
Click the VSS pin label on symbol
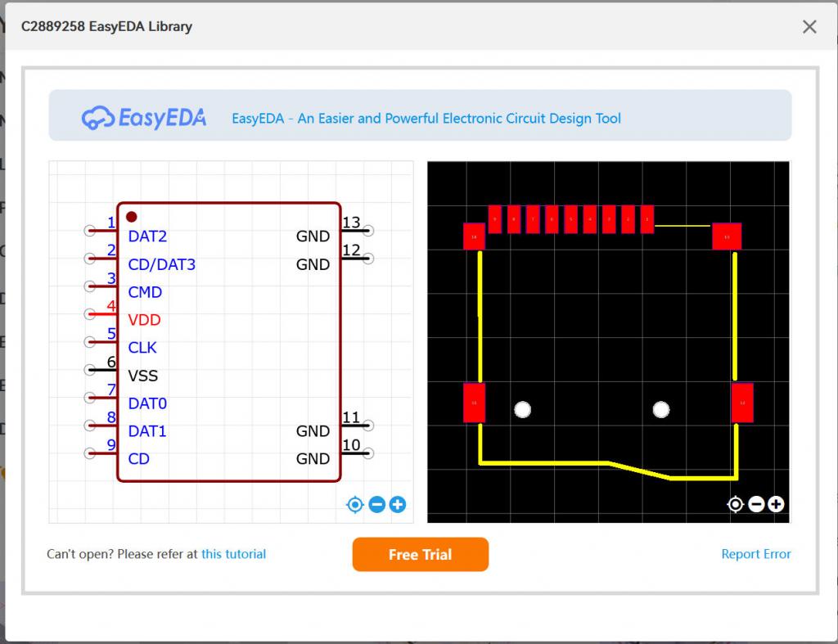[x=143, y=376]
